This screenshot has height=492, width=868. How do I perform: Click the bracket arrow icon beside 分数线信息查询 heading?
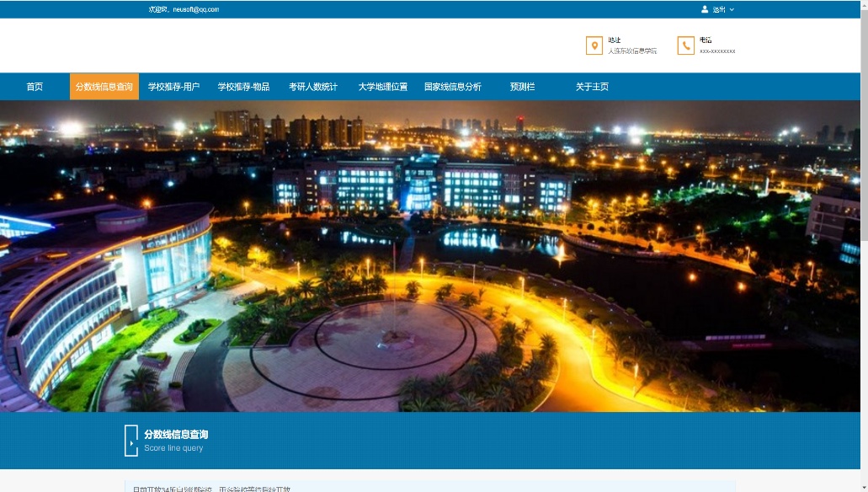pyautogui.click(x=130, y=441)
